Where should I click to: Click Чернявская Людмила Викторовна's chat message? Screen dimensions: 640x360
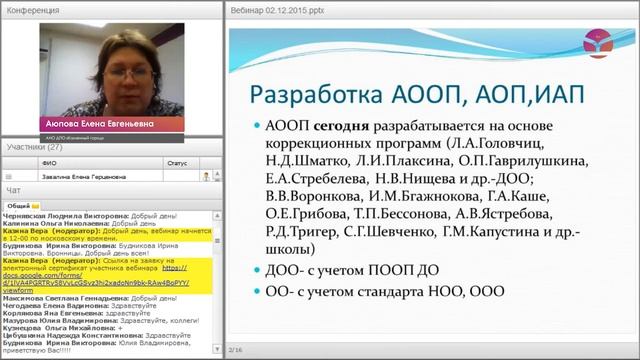pos(90,216)
